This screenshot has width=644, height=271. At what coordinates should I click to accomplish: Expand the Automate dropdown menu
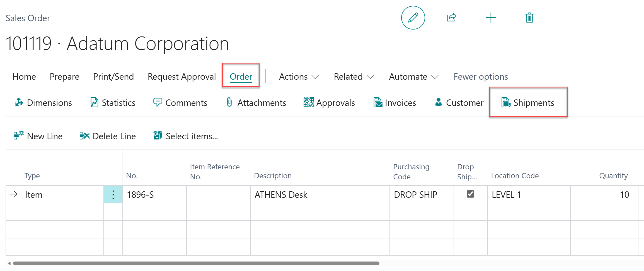(x=413, y=77)
